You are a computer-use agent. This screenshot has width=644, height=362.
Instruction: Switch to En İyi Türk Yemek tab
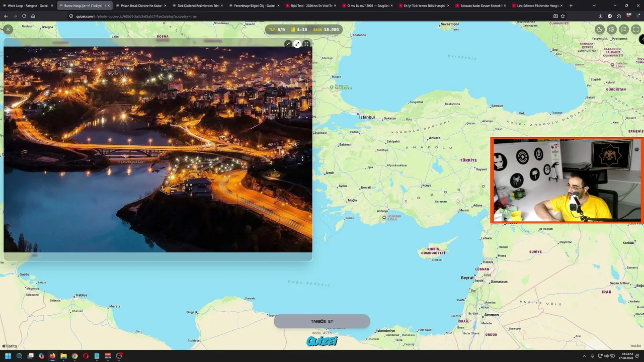(424, 6)
